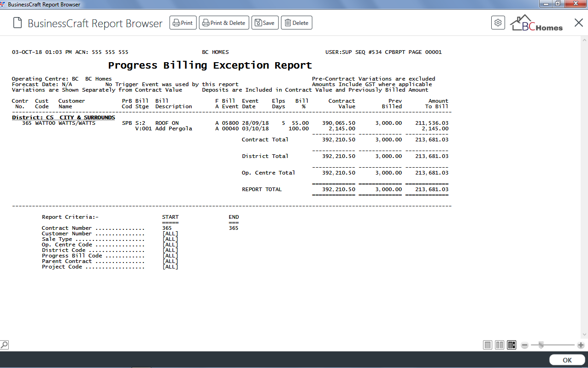The image size is (588, 368).
Task: Click the 'Contract Number' criteria label
Action: click(67, 228)
